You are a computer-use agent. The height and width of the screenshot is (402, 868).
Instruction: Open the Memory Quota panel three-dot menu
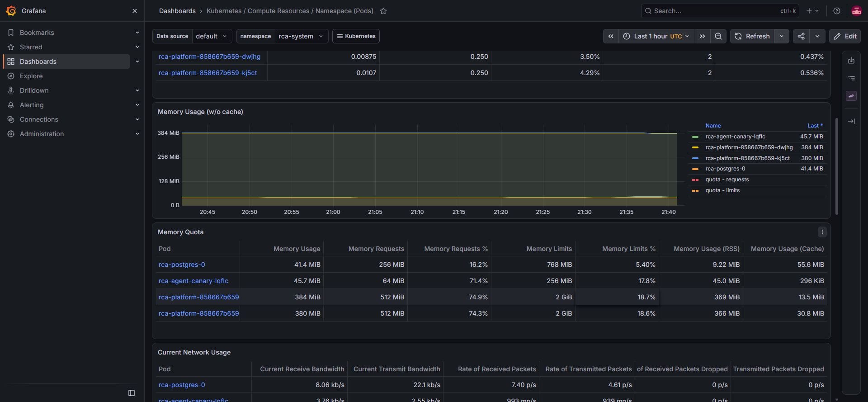[822, 232]
